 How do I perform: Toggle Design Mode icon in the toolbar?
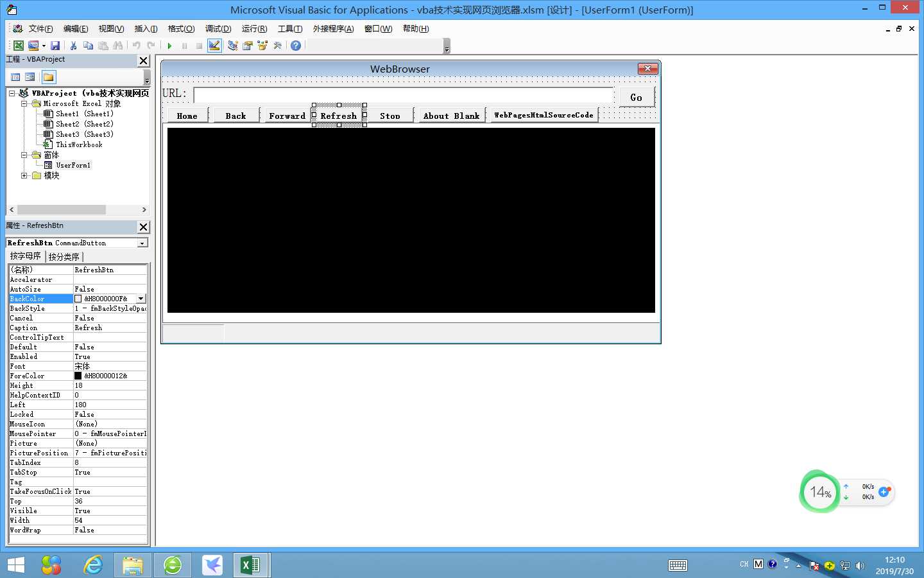point(214,46)
